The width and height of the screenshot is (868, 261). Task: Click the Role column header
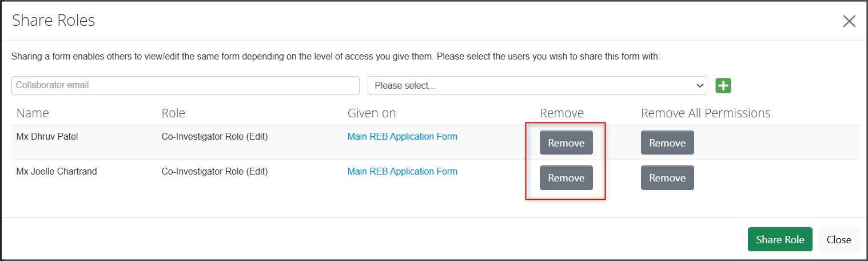click(173, 113)
